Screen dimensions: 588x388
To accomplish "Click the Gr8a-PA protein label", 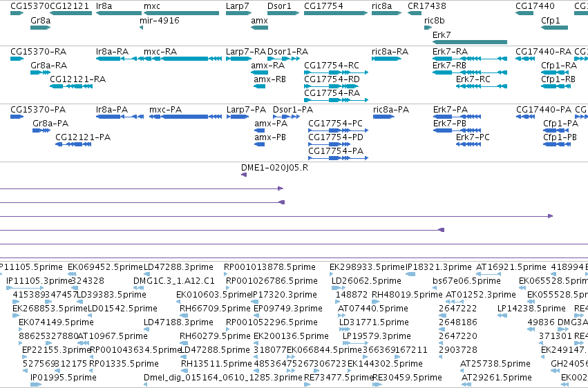I will pyautogui.click(x=50, y=124).
